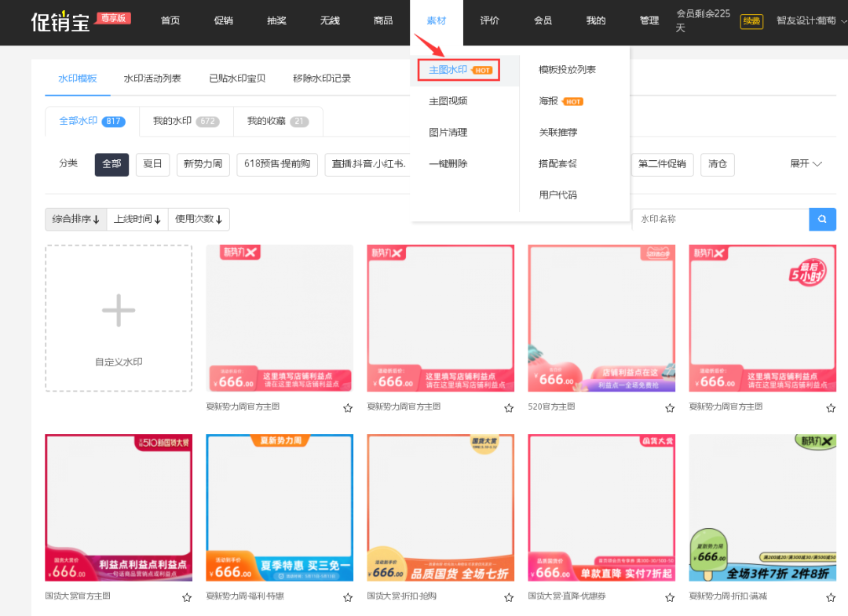Switch to the 我的水印 tab

[186, 122]
